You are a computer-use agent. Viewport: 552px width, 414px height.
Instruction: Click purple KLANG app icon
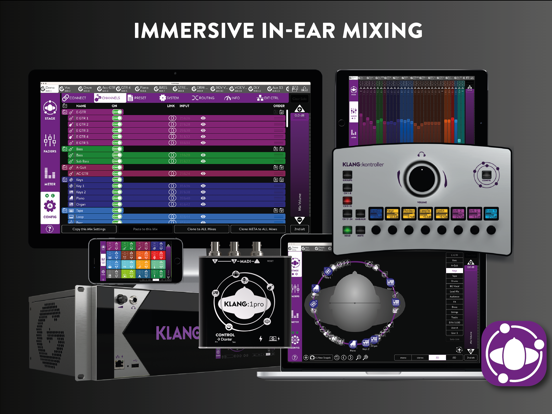(x=514, y=353)
